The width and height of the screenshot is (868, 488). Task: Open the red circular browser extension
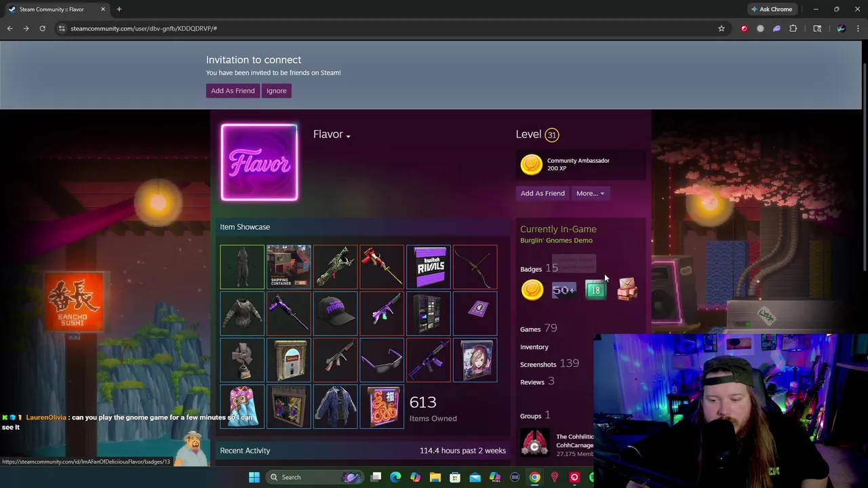[744, 28]
